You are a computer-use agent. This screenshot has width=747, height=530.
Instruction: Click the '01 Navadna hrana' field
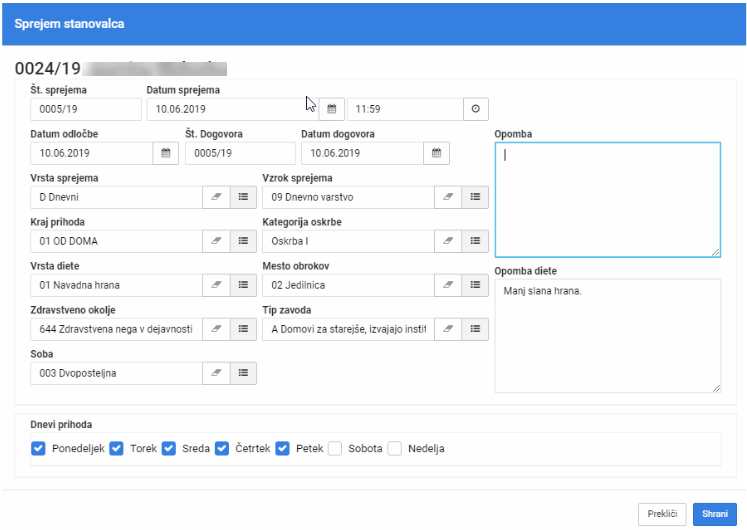[x=116, y=285]
